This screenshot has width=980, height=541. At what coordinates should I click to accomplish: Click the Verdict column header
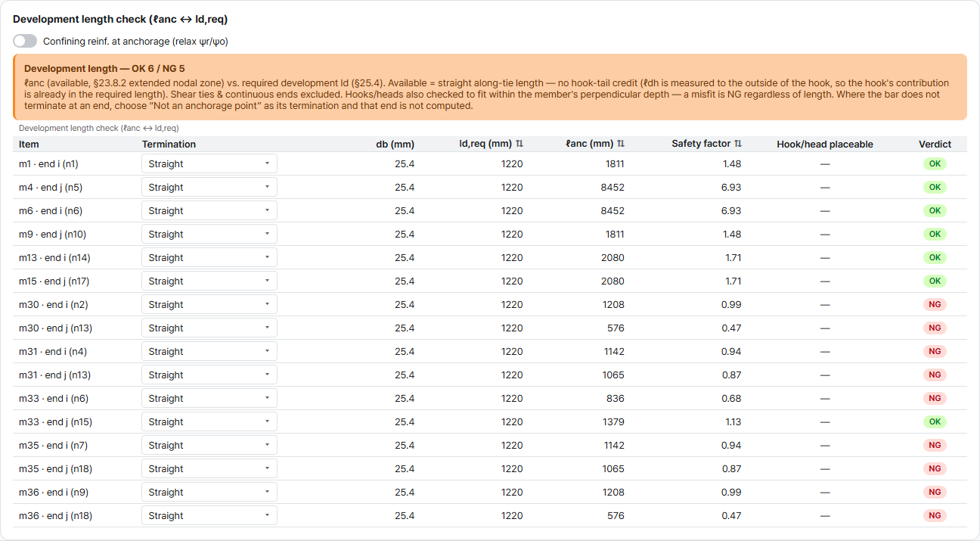(x=935, y=144)
